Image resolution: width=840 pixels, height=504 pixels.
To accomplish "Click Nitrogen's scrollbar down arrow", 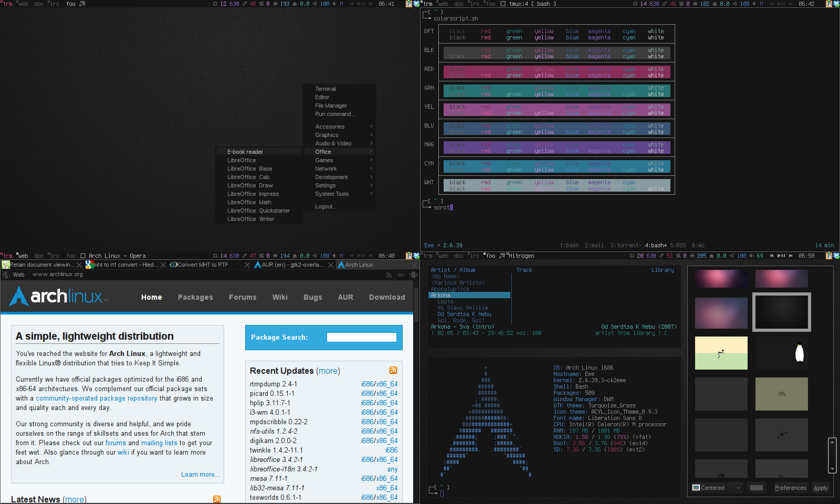I will (x=832, y=469).
